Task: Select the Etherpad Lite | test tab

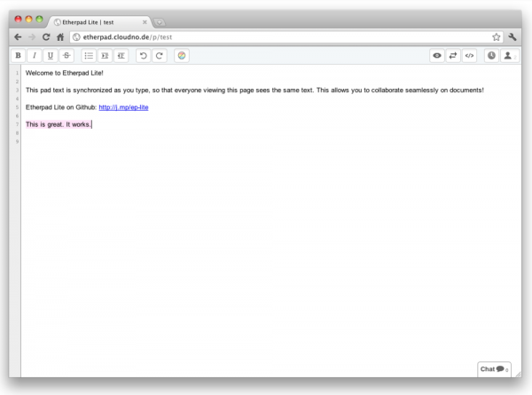Action: point(100,22)
